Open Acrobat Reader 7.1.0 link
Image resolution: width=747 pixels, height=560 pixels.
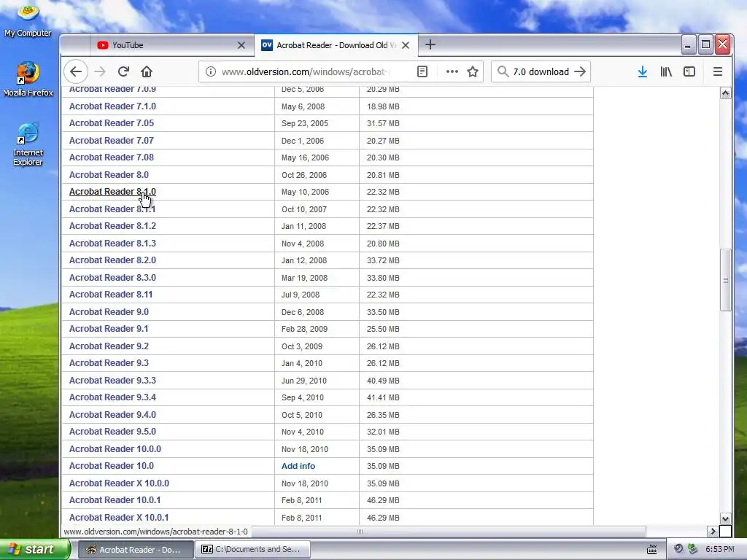[112, 106]
